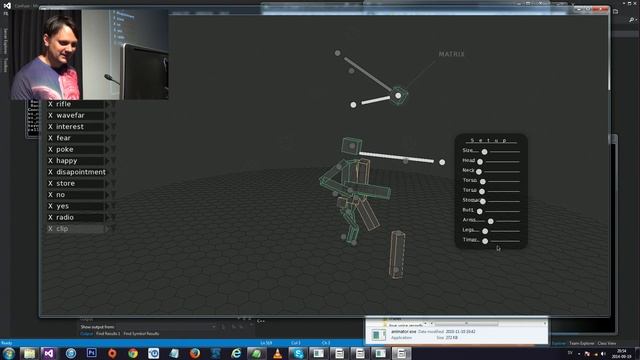This screenshot has height=360, width=640.
Task: Delete the yes animation via X
Action: (x=50, y=206)
